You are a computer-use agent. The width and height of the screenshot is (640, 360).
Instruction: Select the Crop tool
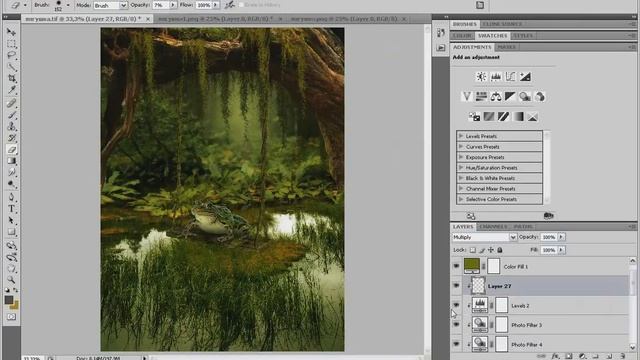coord(11,78)
